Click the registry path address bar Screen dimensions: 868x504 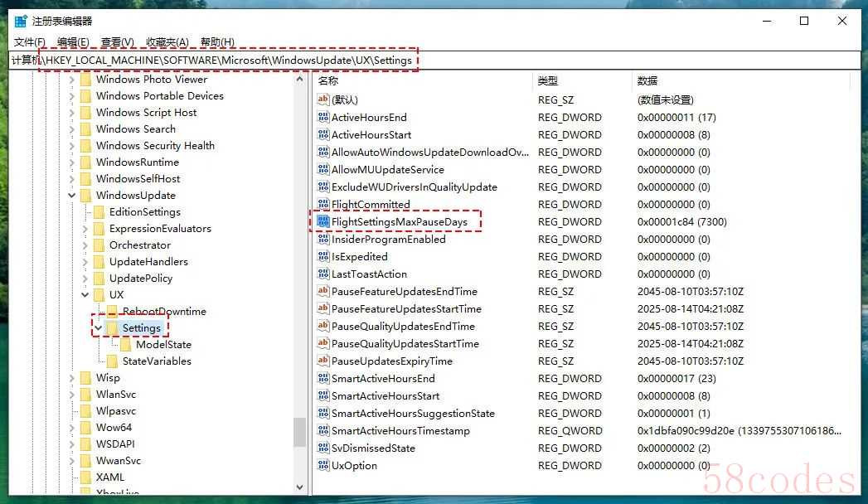(434, 61)
